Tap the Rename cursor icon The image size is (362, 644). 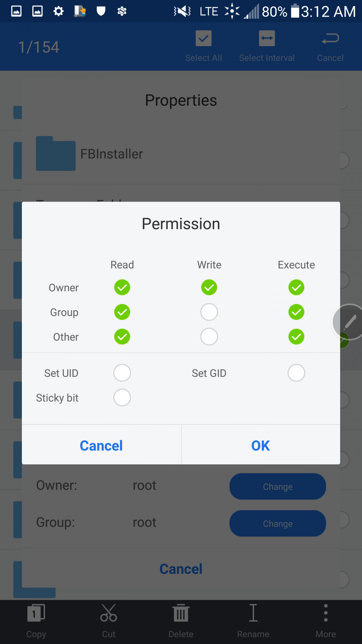[x=253, y=613]
